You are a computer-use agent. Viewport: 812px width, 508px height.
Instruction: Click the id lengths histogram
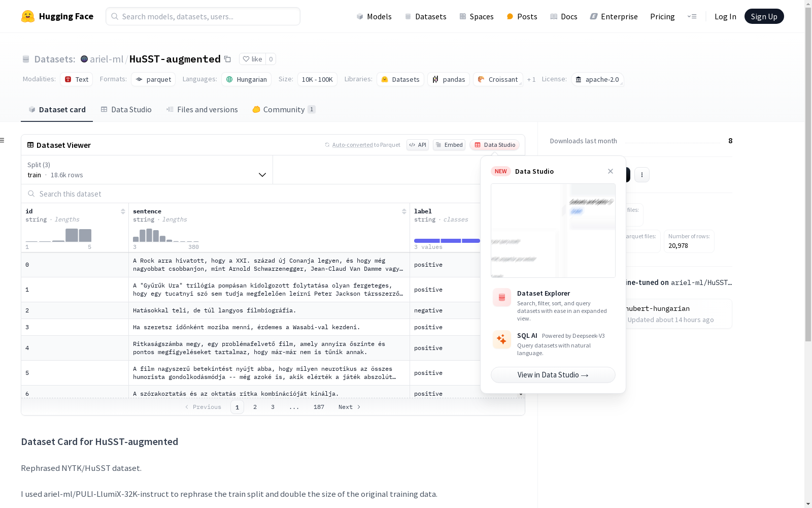(58, 235)
